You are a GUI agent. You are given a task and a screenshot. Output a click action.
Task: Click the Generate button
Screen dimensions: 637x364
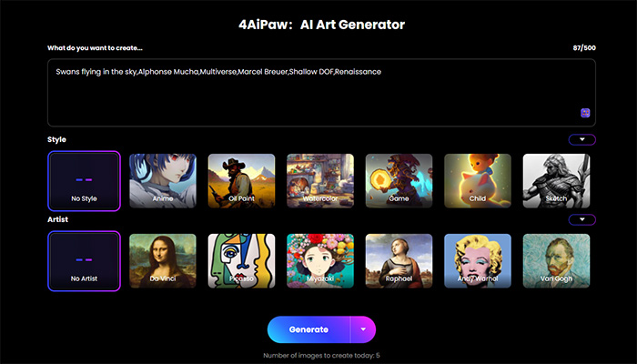coord(308,329)
